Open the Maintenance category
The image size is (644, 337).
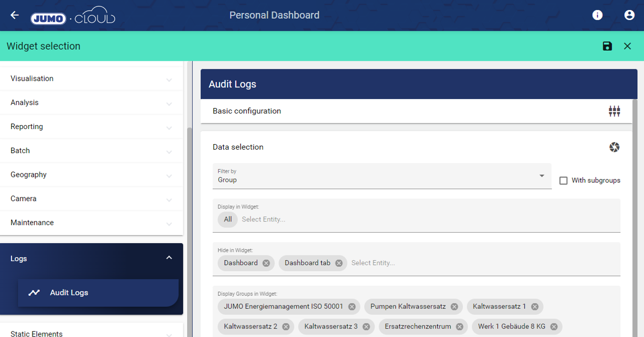tap(91, 223)
